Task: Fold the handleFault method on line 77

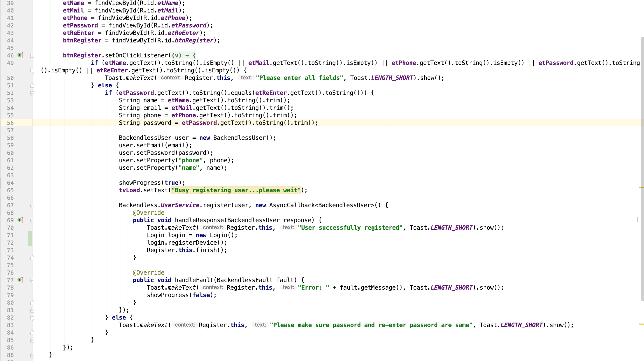Action: [32, 281]
